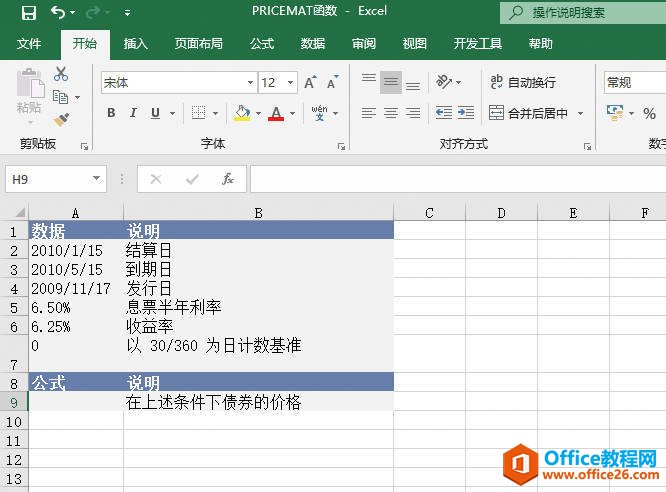This screenshot has height=492, width=666.
Task: Toggle Underline formatting
Action: click(155, 113)
